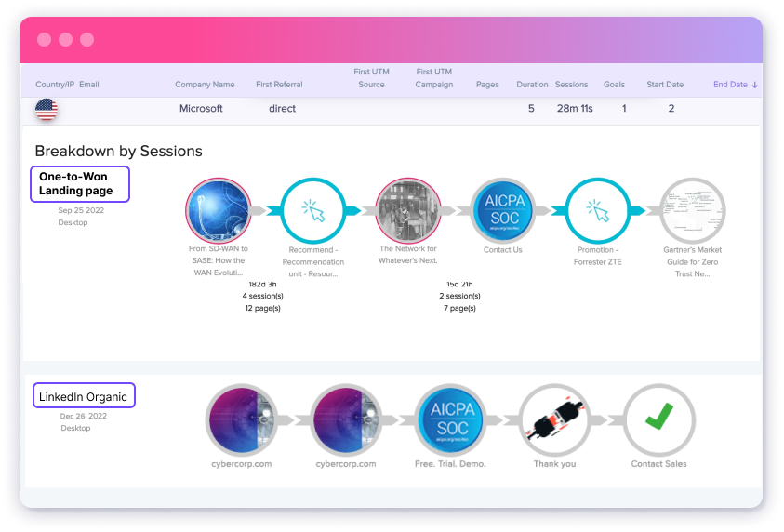This screenshot has height=532, width=784.
Task: Open Gartner's Market Guide for Zero Trust circle
Action: point(693,210)
